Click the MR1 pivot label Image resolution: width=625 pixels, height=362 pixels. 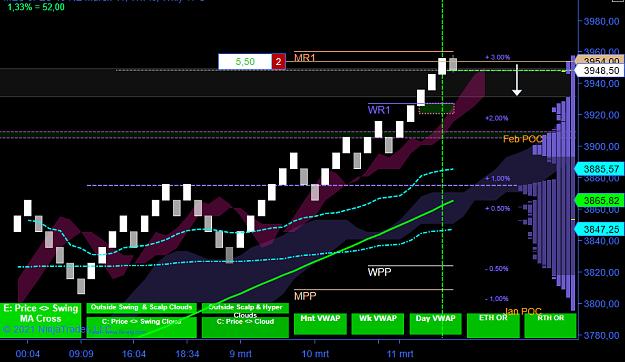click(x=305, y=58)
